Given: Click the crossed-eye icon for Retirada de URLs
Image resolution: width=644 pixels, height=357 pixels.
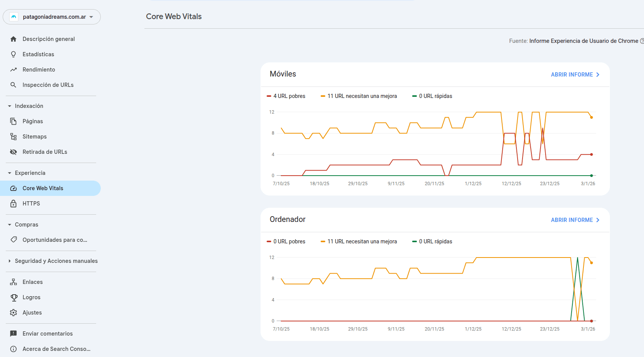Looking at the screenshot, I should point(13,152).
